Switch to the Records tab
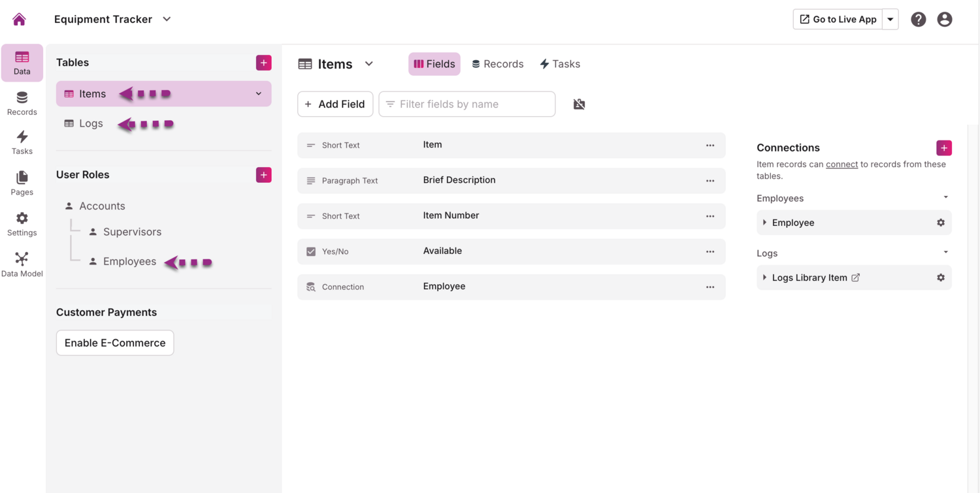The height and width of the screenshot is (493, 980). (497, 64)
